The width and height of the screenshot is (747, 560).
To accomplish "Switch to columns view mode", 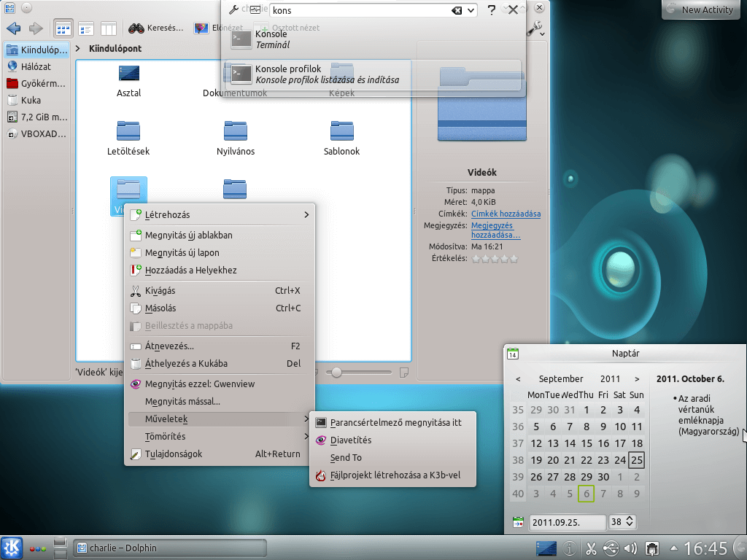I will [x=108, y=28].
